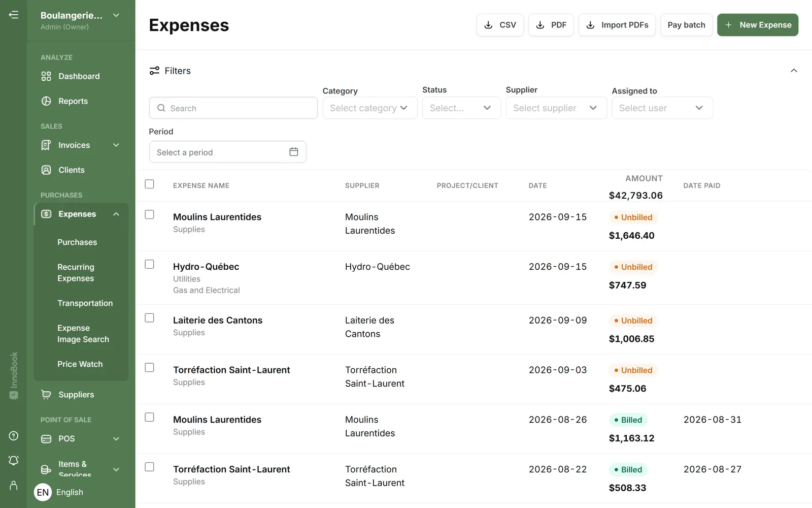812x508 pixels.
Task: Open the user profile icon in sidebar
Action: pyautogui.click(x=14, y=486)
